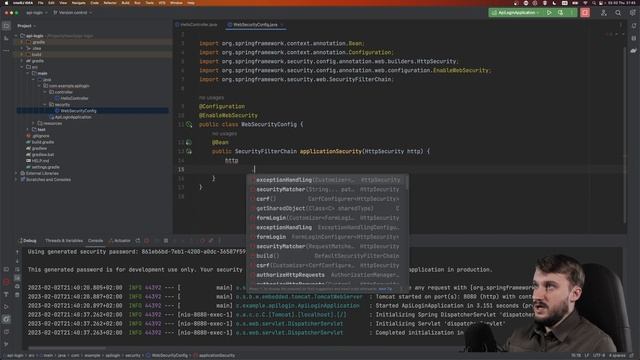Select ApiLoginApplication in project tree
Image resolution: width=640 pixels, height=360 pixels.
70,117
